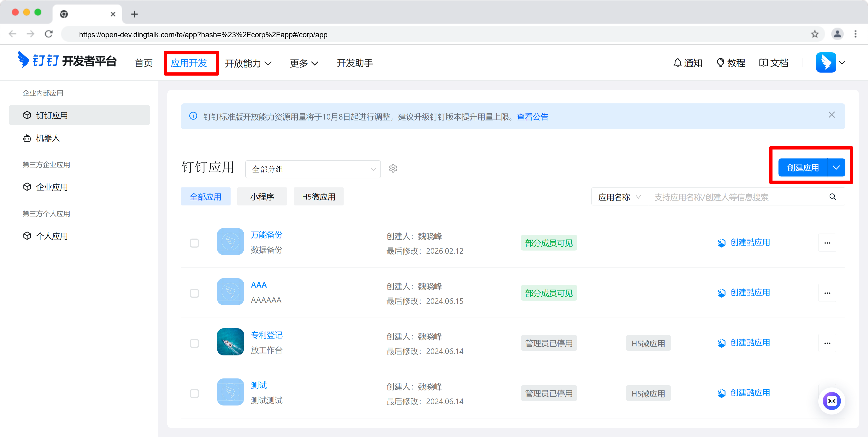Switch to the H5微应用 tab
Screen dimensions: 868x437
pos(318,197)
